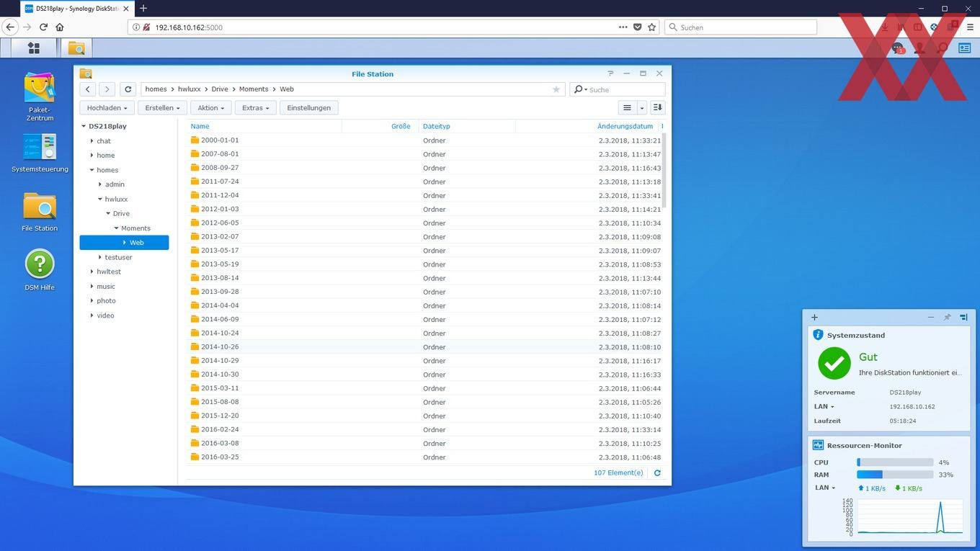Sort by Größe column header
The width and height of the screenshot is (980, 551).
coord(401,126)
